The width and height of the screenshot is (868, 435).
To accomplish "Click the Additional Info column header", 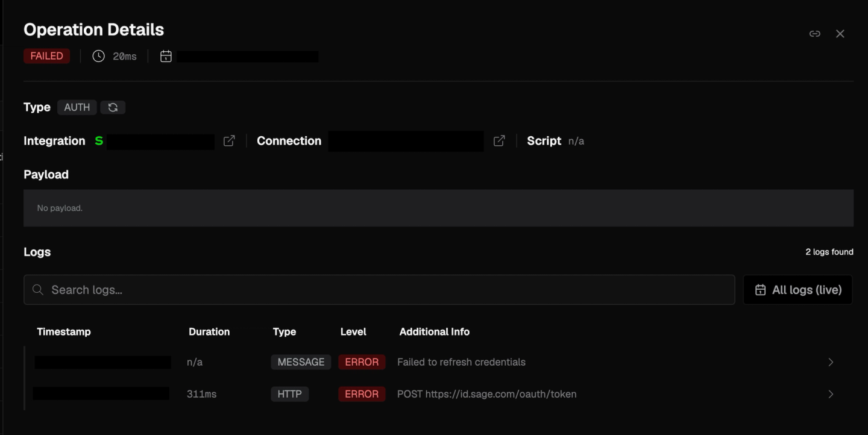I will pos(435,331).
